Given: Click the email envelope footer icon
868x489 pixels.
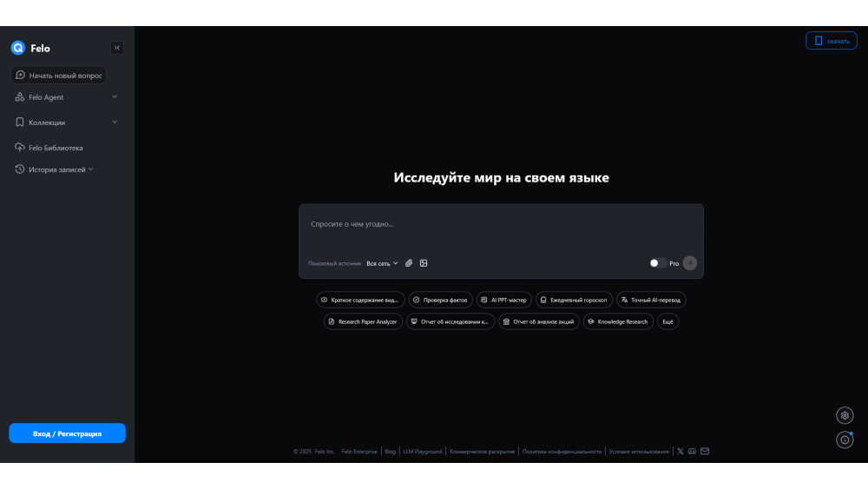Looking at the screenshot, I should click(705, 452).
